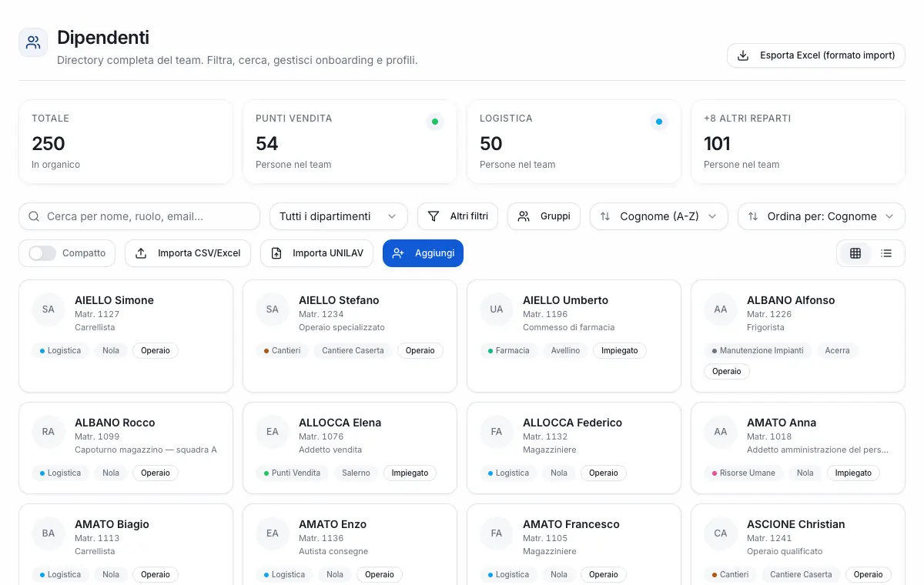Select the Logistica stat card
The width and height of the screenshot is (924, 585).
(574, 142)
